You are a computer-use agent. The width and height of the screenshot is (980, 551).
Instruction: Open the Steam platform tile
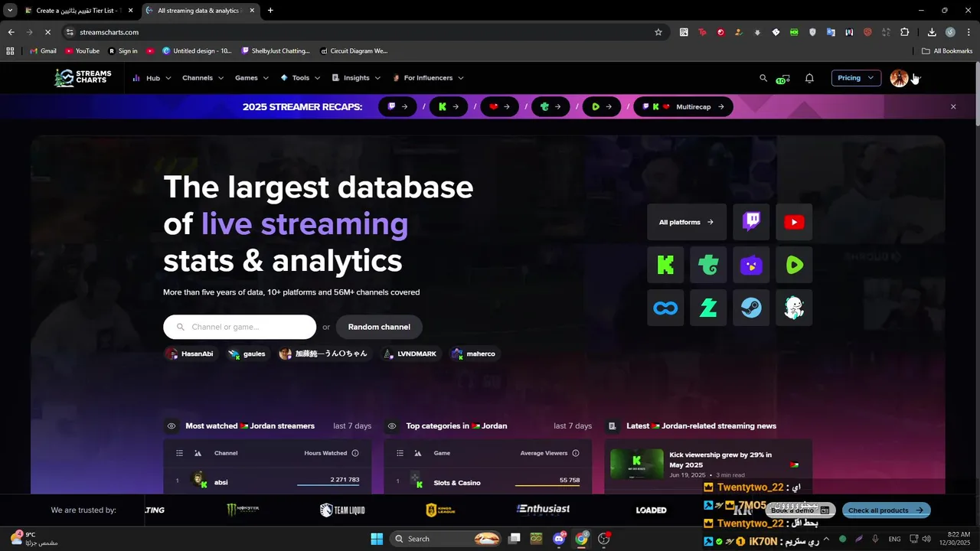tap(751, 308)
